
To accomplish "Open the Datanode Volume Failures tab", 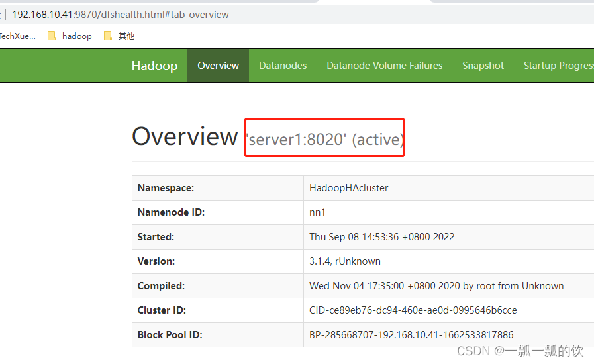I will (x=385, y=66).
